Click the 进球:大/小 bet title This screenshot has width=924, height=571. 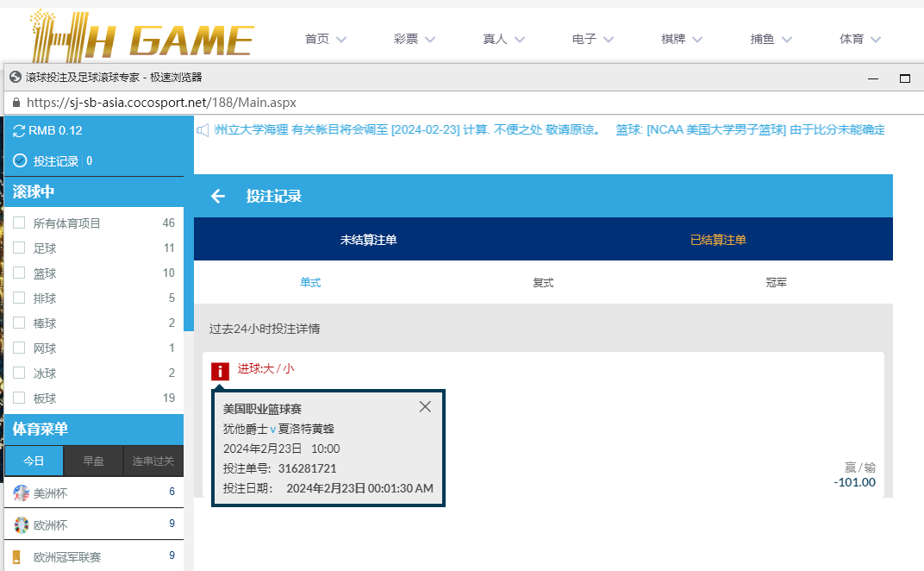265,368
